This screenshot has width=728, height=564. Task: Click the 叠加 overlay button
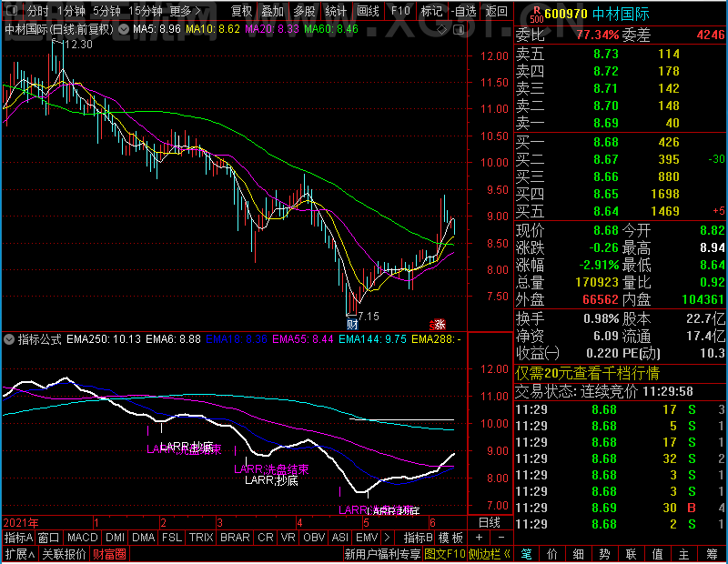pos(272,11)
